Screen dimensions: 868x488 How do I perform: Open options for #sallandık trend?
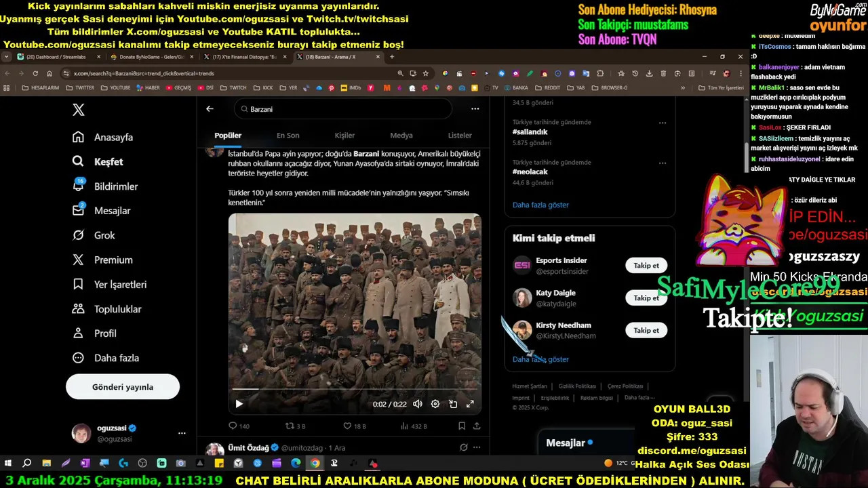pos(663,123)
